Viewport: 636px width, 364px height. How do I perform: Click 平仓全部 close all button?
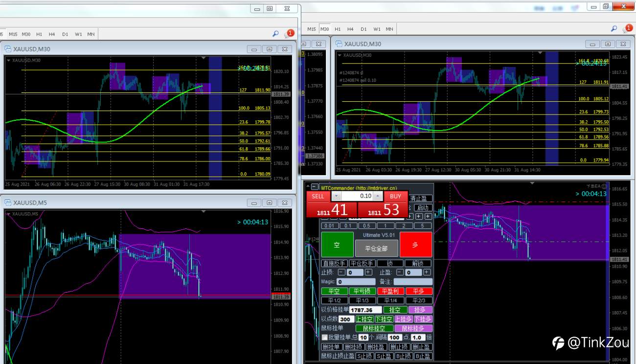coord(376,248)
